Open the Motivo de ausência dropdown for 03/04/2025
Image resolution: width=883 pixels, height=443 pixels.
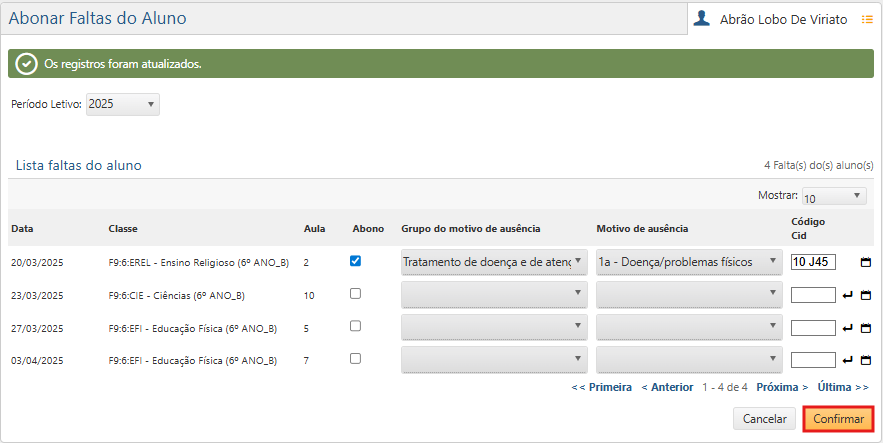coord(689,360)
